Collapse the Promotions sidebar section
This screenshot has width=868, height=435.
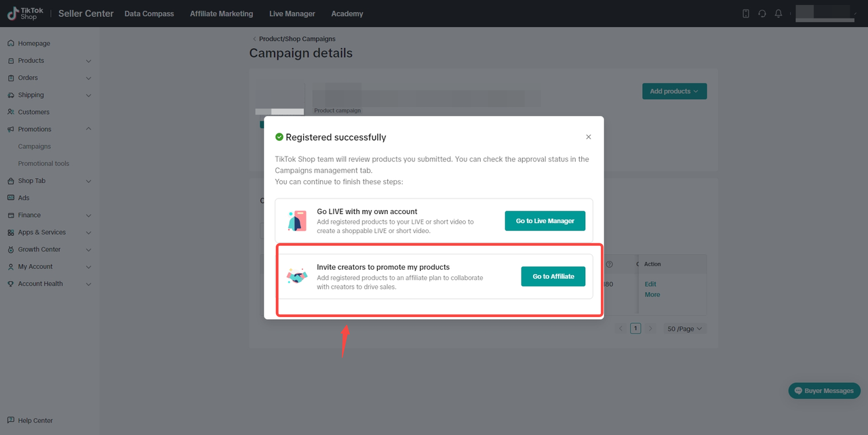pyautogui.click(x=89, y=129)
